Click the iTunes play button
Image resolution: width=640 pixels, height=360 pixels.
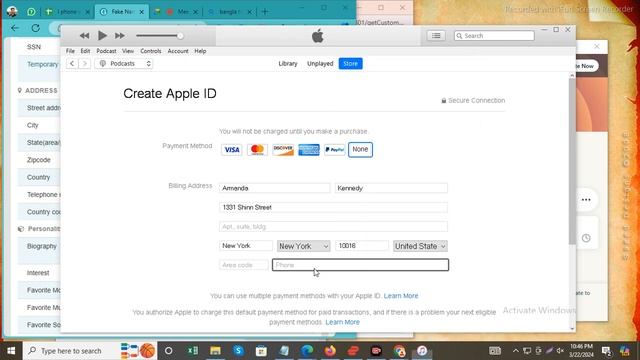tap(102, 36)
